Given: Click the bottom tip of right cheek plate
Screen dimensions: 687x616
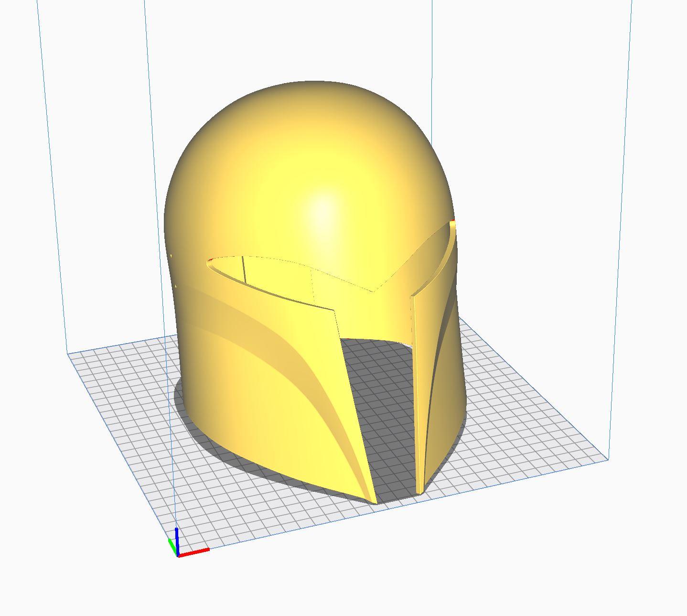Looking at the screenshot, I should tap(419, 490).
